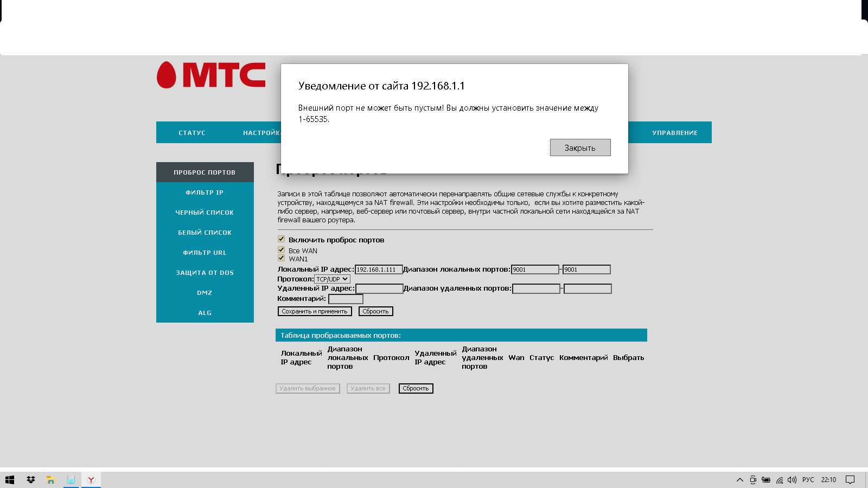Click the Протокол column header
The height and width of the screenshot is (488, 868).
[x=391, y=358]
